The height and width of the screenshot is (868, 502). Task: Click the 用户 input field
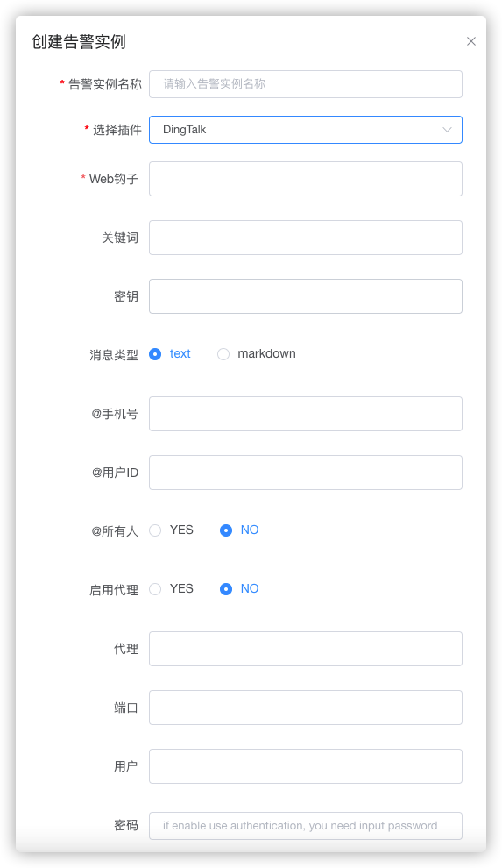[305, 766]
